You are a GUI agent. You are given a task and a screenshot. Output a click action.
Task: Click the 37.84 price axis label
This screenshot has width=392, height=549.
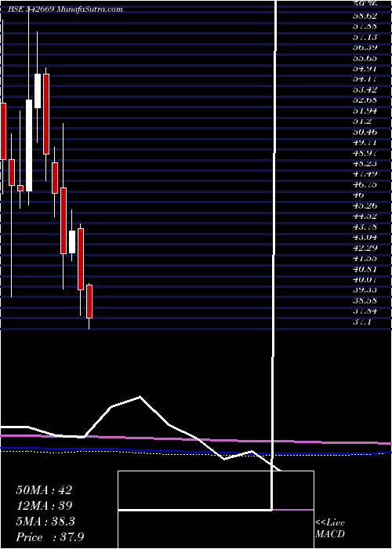tap(365, 311)
